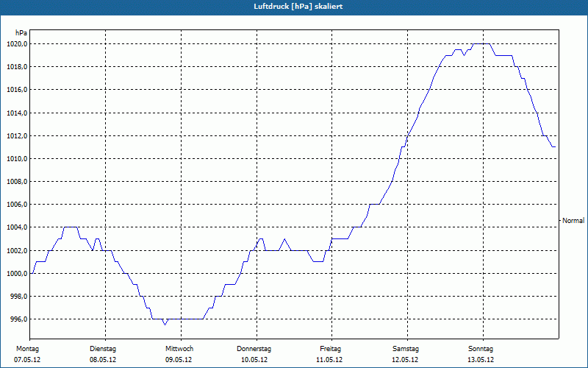Select the 'Normal' reference label
Image resolution: width=588 pixels, height=368 pixels.
point(573,221)
